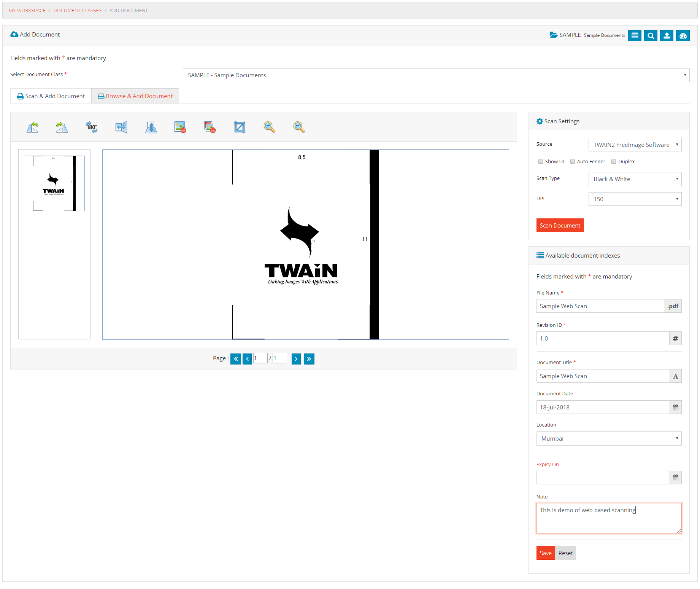Viewport: 700px width, 589px height.
Task: Switch to Scan & Add Document tab
Action: (51, 96)
